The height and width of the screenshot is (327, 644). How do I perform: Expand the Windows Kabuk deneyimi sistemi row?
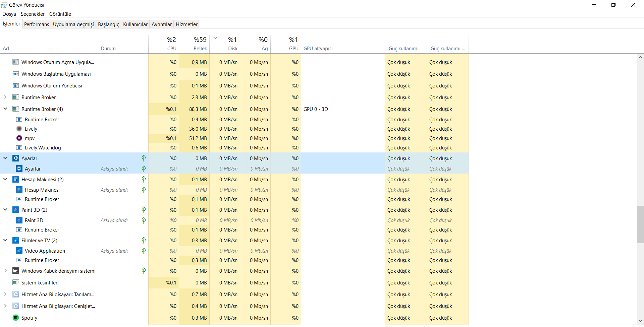pyautogui.click(x=5, y=271)
